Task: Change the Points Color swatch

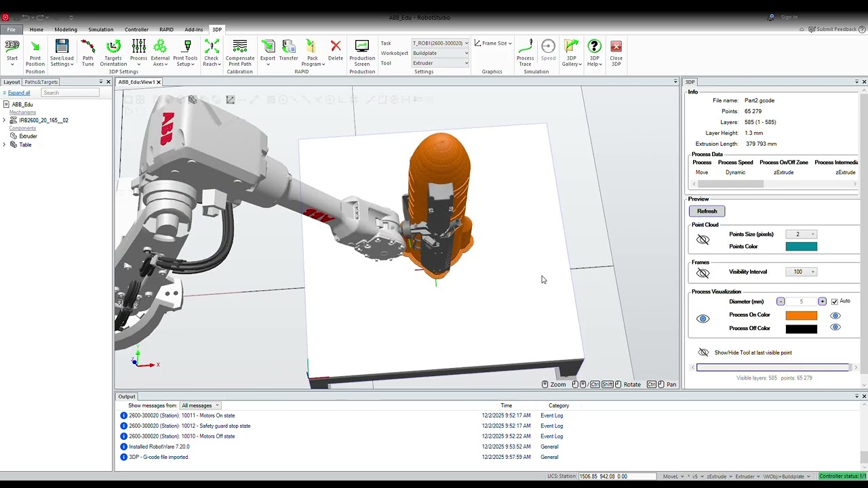Action: point(802,247)
